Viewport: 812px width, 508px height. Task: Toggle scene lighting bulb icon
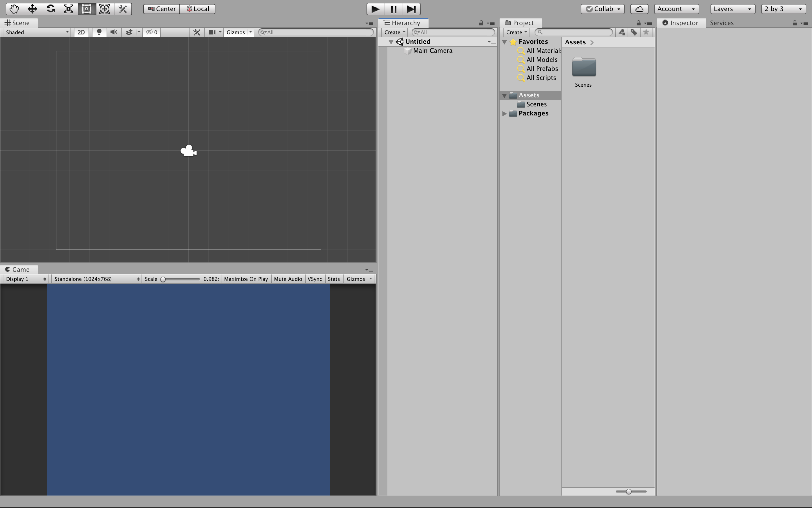[x=99, y=32]
